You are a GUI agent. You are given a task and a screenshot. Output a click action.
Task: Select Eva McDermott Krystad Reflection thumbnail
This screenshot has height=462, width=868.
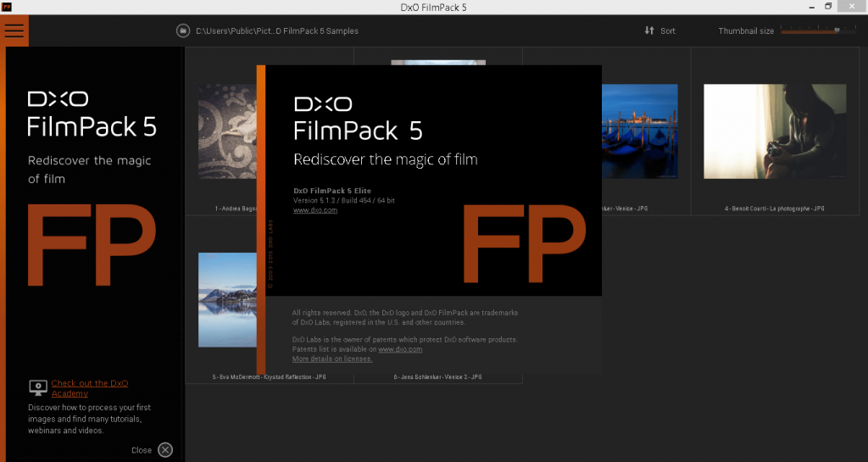coord(227,300)
